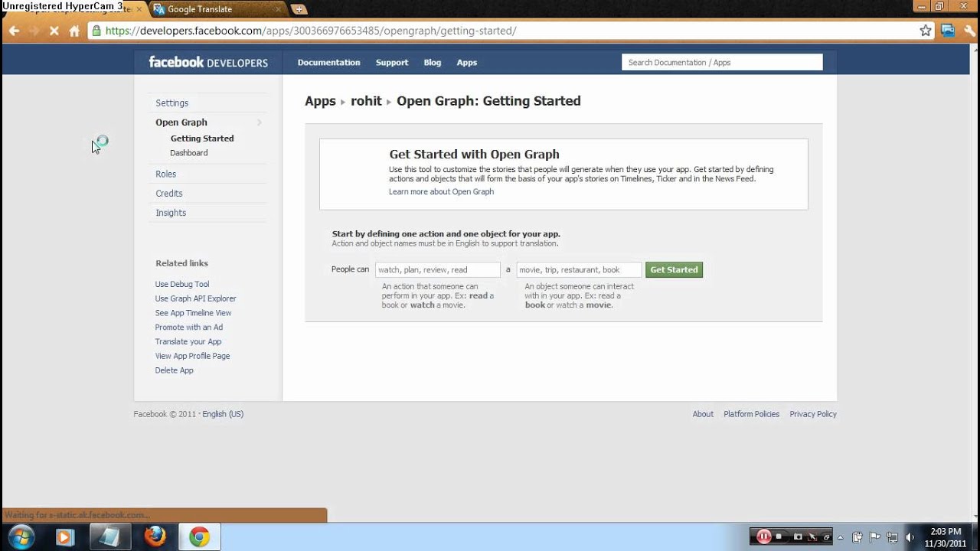This screenshot has width=980, height=551.
Task: Click the HyperCam restore window icon
Action: point(827,537)
